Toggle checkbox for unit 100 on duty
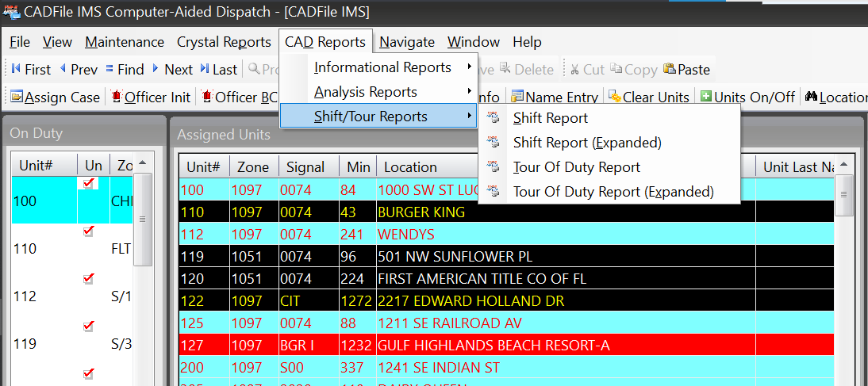 click(89, 184)
